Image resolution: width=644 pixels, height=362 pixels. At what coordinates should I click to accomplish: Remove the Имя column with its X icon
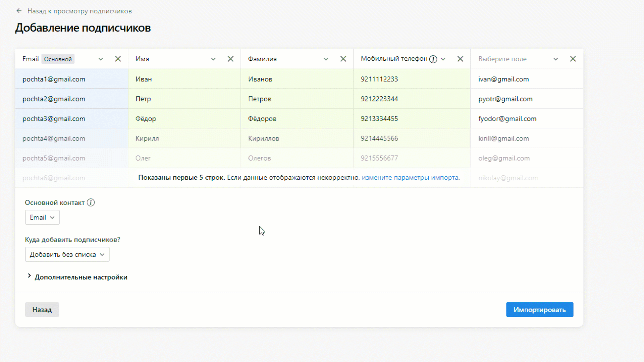pyautogui.click(x=230, y=59)
